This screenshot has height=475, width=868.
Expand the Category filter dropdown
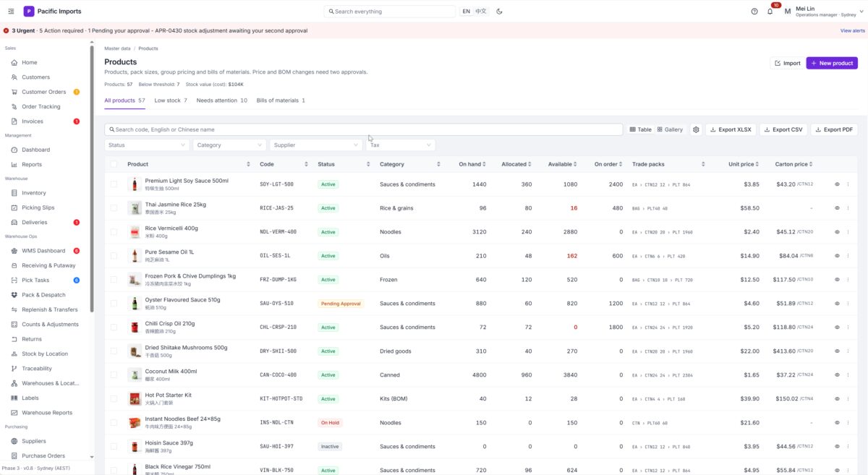coord(229,145)
